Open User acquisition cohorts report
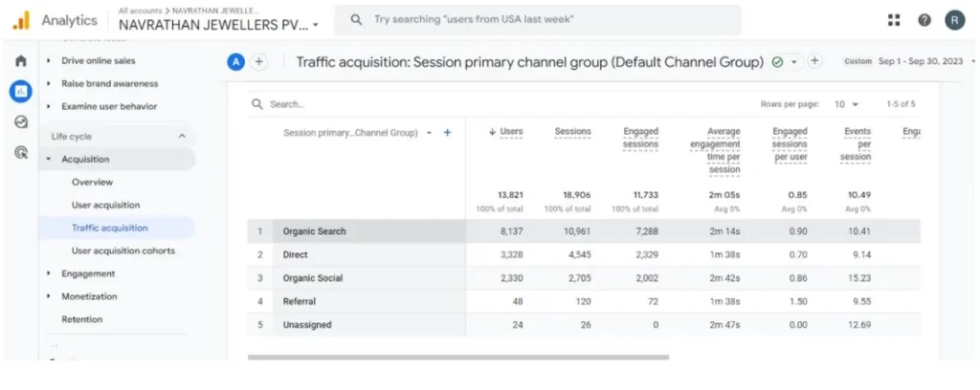This screenshot has width=980, height=390. [x=123, y=250]
